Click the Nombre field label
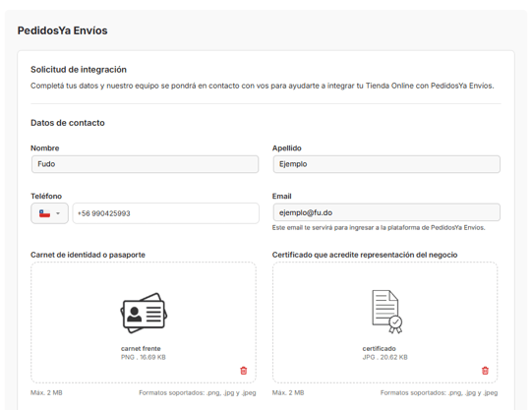532x410 pixels. pos(45,148)
